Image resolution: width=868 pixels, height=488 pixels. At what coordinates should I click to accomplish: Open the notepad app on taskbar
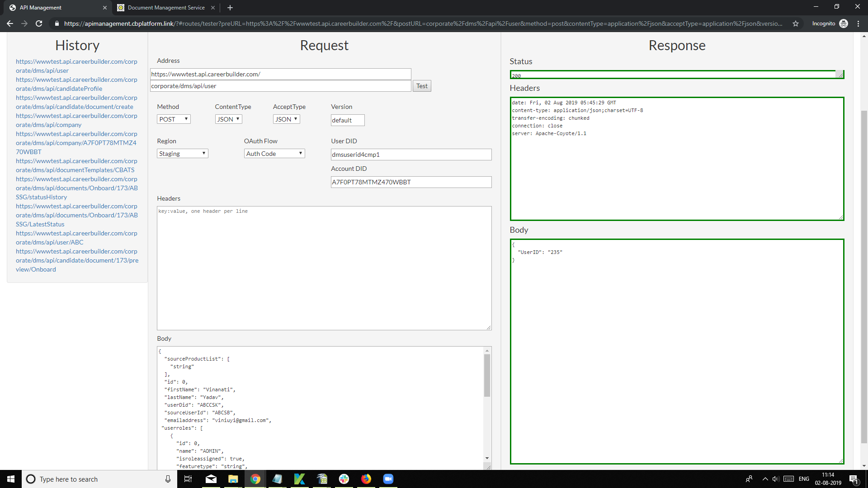pos(278,479)
